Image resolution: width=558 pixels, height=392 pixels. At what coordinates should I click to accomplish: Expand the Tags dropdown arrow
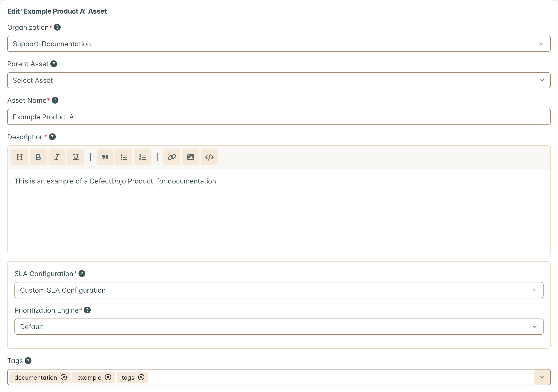(x=542, y=377)
